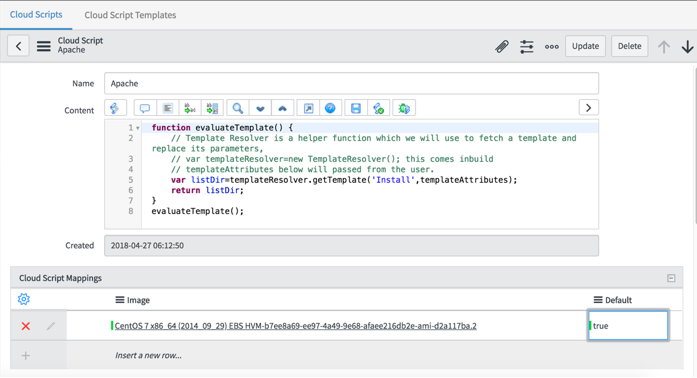
Task: Collapse Cloud Script Mappings section
Action: click(671, 278)
